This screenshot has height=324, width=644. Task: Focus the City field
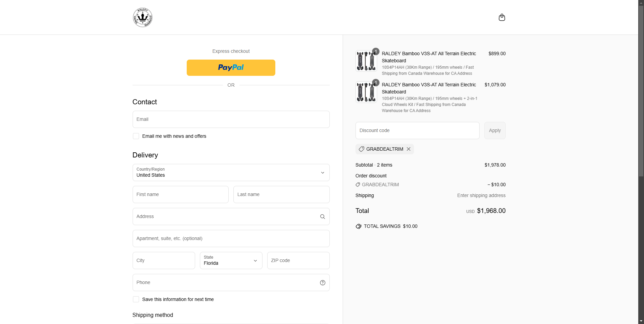click(164, 260)
